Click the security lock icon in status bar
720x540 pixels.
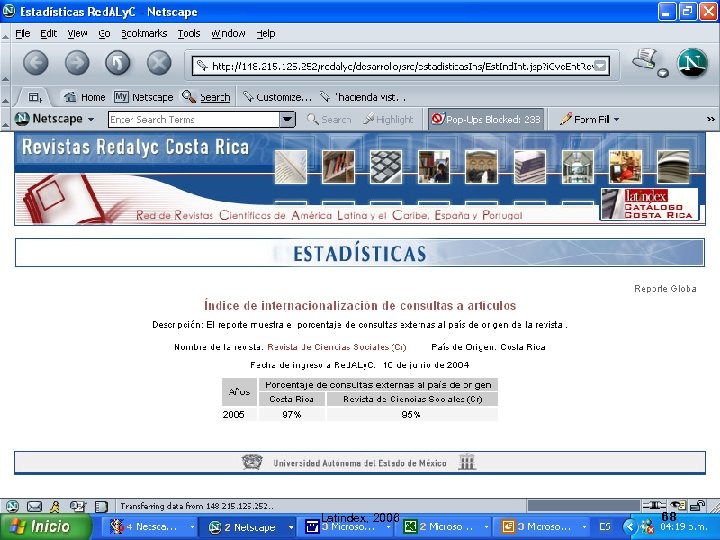coord(697,506)
